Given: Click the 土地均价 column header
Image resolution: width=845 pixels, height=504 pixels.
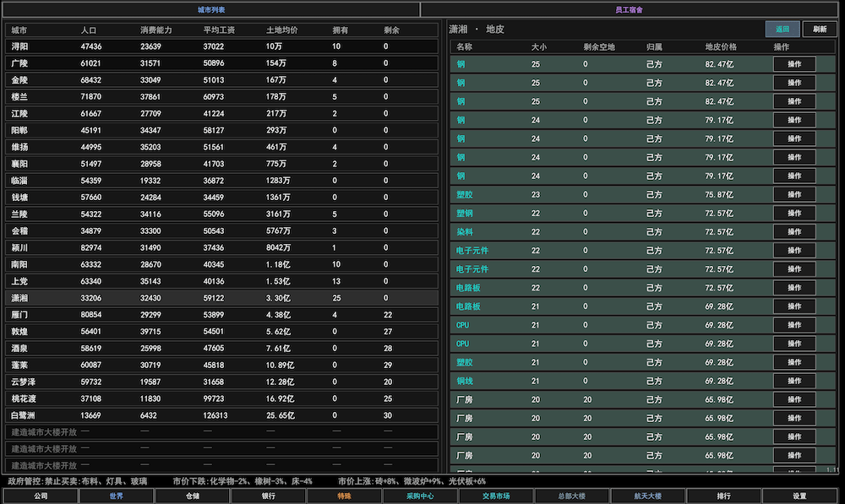Looking at the screenshot, I should tap(282, 30).
